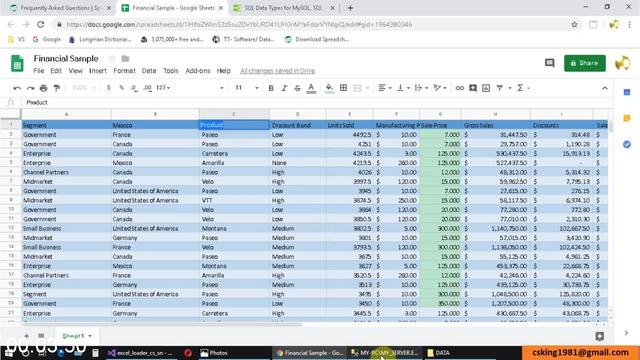Open the Tasks side panel icon
The width and height of the screenshot is (640, 360).
[627, 144]
